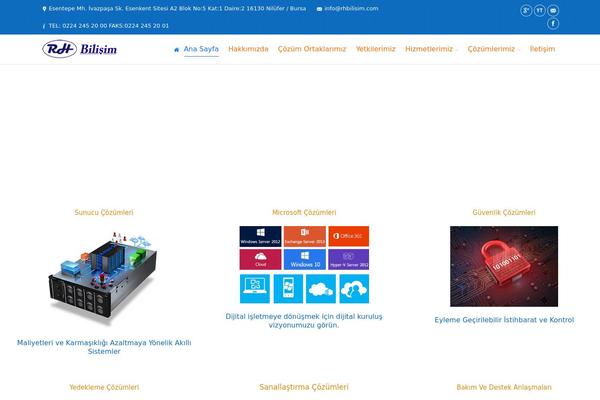This screenshot has height=400, width=600.
Task: Click the smartphone tile in Microsoft image
Action: 288,289
